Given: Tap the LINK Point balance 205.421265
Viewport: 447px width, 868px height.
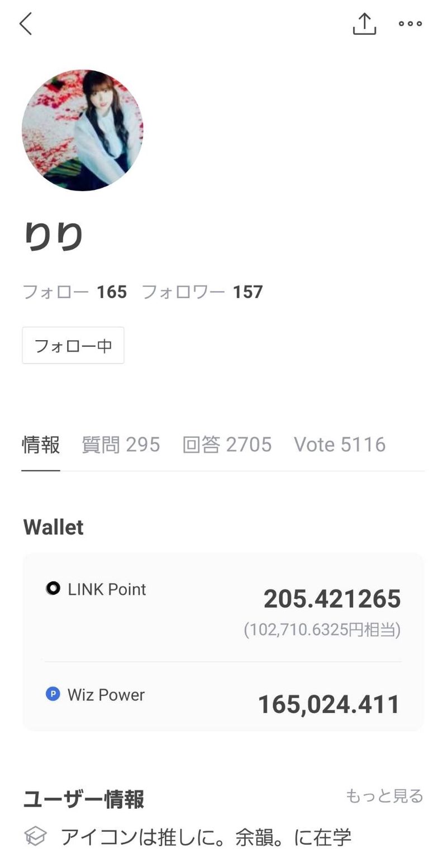Looking at the screenshot, I should pyautogui.click(x=332, y=599).
